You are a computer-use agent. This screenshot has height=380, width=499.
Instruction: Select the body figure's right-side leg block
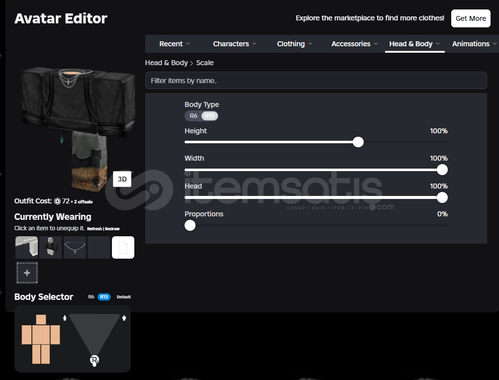click(46, 354)
